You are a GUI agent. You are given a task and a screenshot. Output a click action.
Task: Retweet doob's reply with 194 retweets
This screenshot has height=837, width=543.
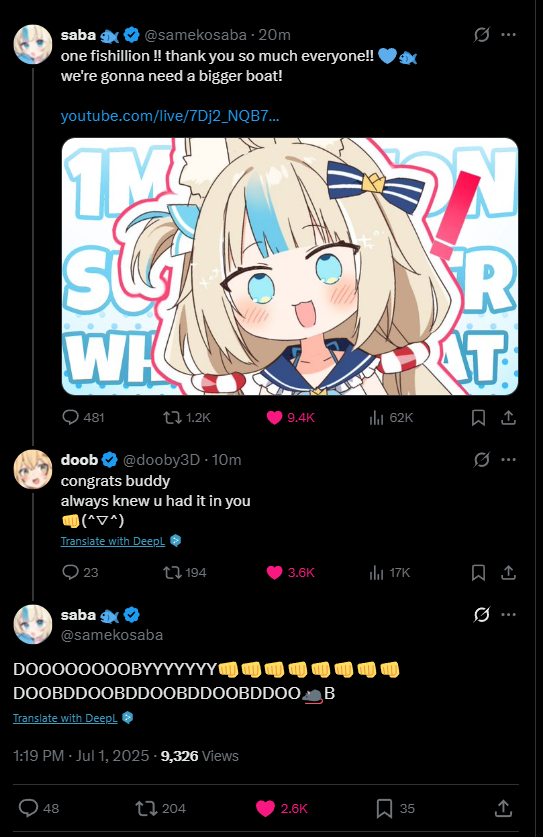(172, 573)
